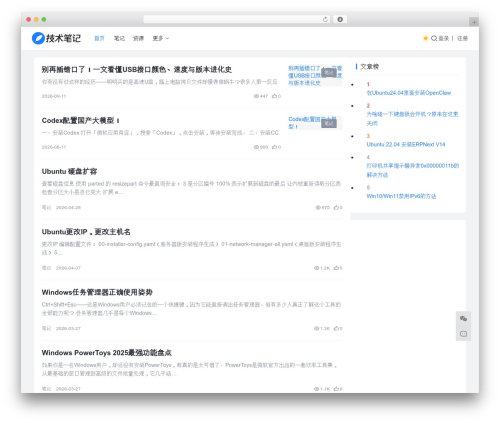Image resolution: width=500 pixels, height=423 pixels.
Task: Open the 笔记 menu item
Action: point(119,38)
